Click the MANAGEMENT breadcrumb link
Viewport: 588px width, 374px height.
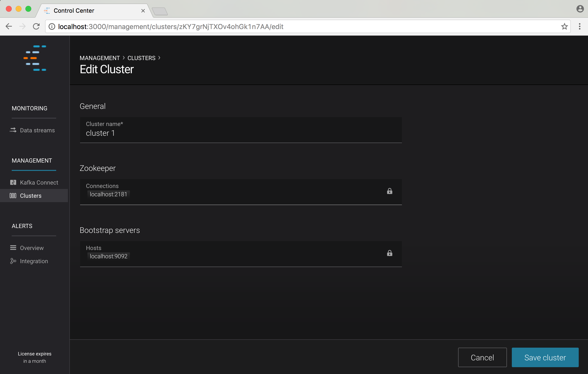coord(100,58)
